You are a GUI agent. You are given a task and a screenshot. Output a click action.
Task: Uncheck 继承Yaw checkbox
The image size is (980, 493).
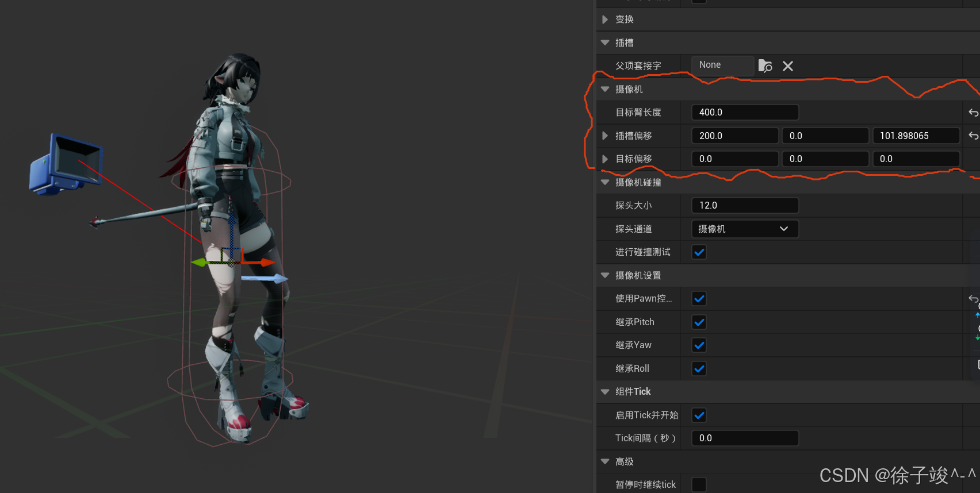699,345
